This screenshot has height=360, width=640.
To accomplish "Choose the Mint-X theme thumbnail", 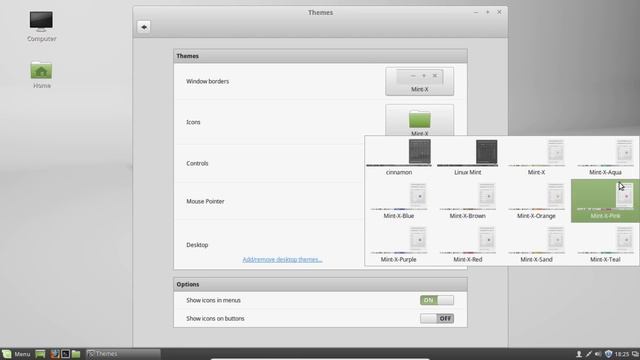I will tap(536, 157).
